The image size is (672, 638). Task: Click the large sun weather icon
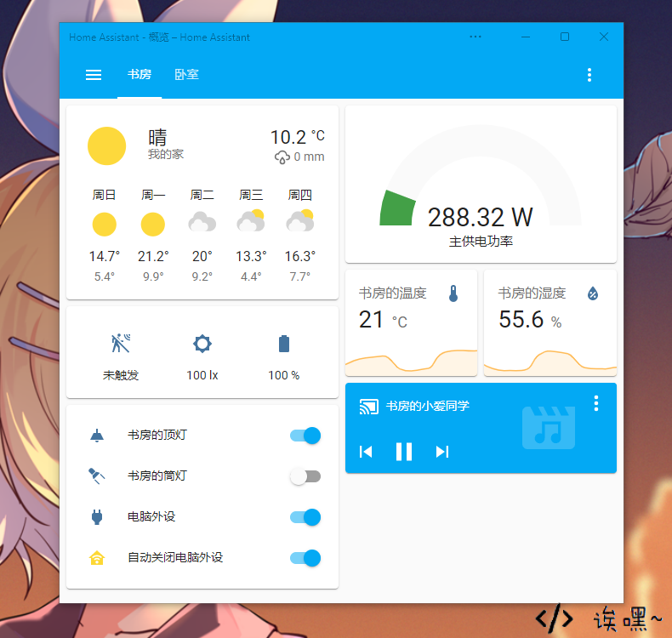click(x=106, y=145)
